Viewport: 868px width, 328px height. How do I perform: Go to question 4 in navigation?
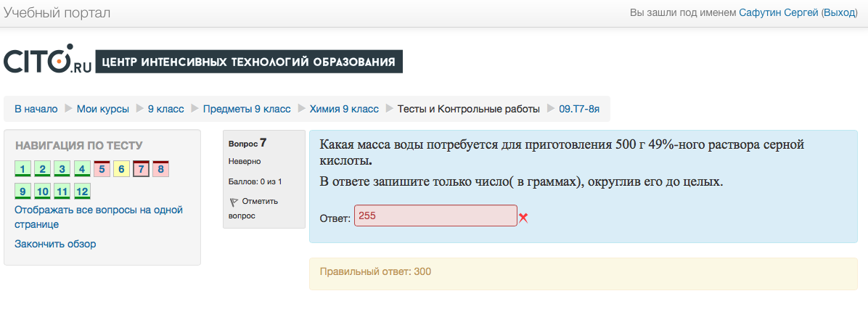click(x=82, y=169)
